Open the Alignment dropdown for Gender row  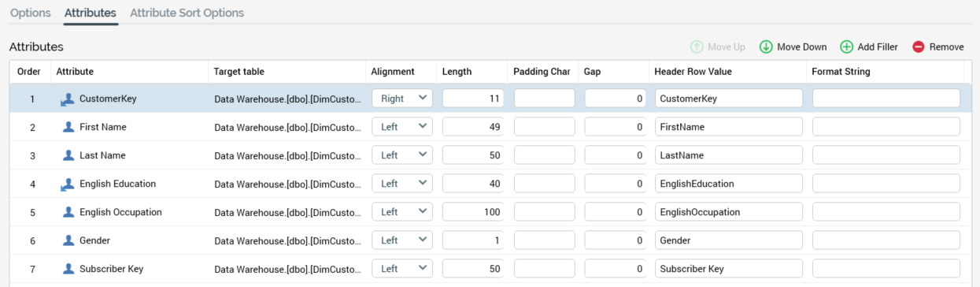tap(402, 240)
